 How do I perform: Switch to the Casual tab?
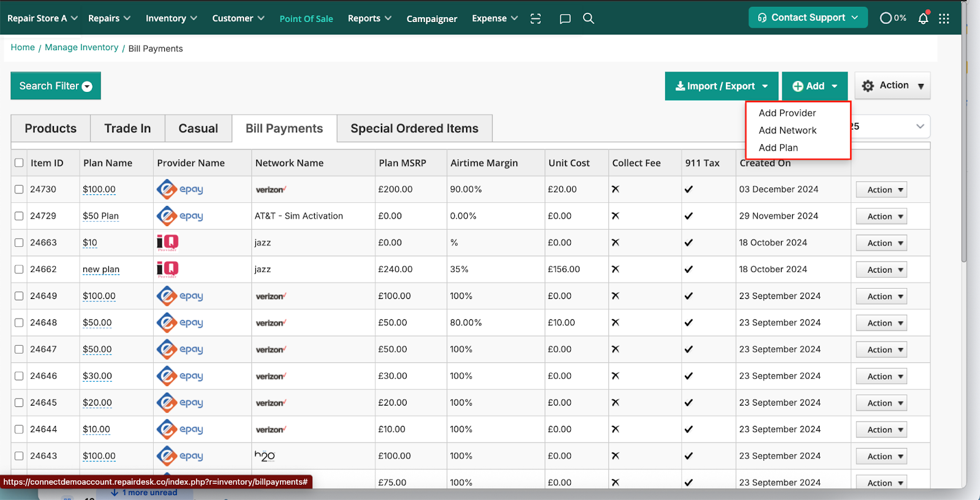(198, 129)
